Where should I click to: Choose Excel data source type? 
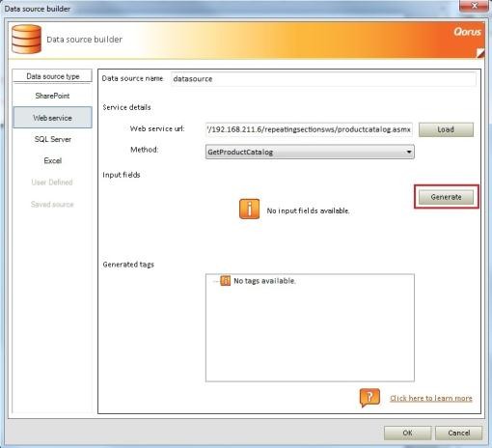(x=52, y=160)
